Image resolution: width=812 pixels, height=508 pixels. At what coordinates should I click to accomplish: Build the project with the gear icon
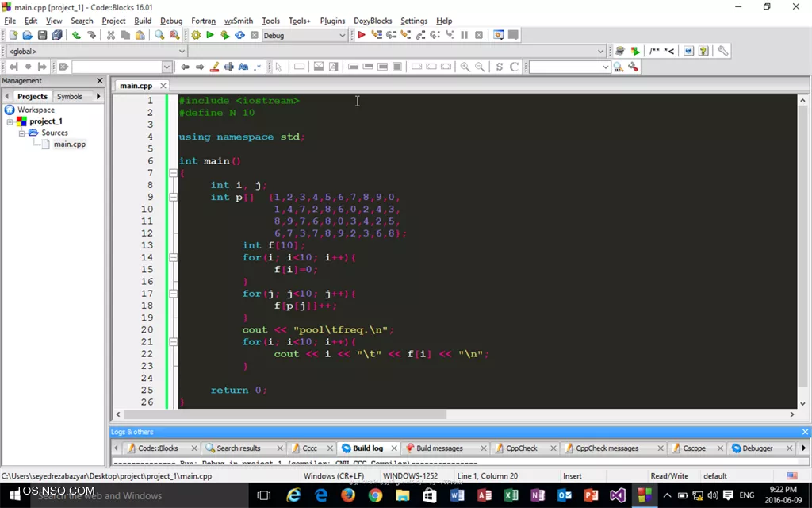tap(196, 35)
